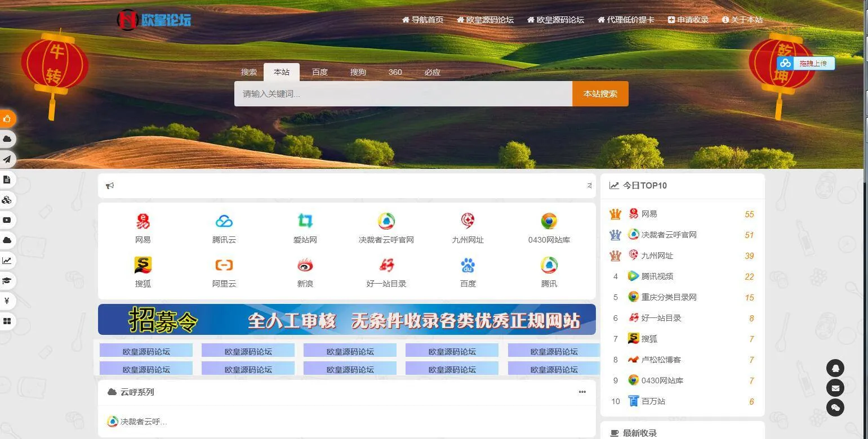868x439 pixels.
Task: Open 关于本站 in the top navigation
Action: coord(742,20)
